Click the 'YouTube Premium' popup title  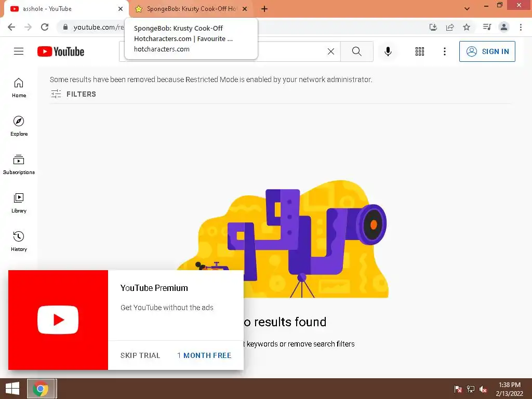pyautogui.click(x=154, y=288)
